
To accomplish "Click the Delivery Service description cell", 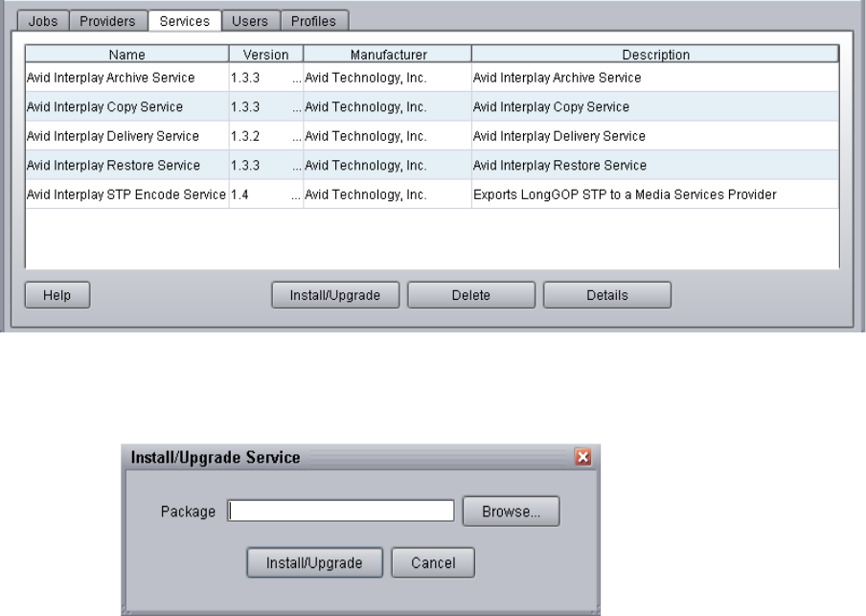I will tap(655, 136).
